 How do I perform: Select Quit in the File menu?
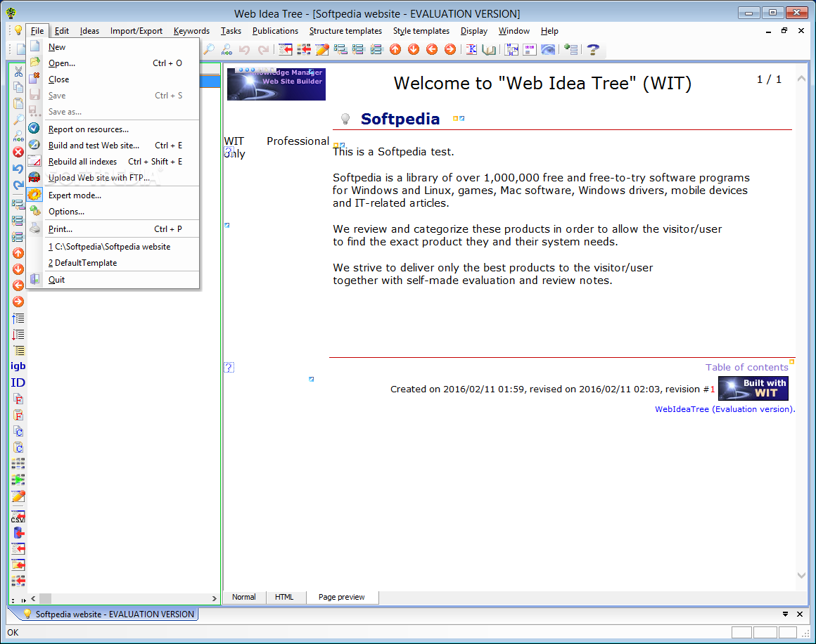[113, 279]
